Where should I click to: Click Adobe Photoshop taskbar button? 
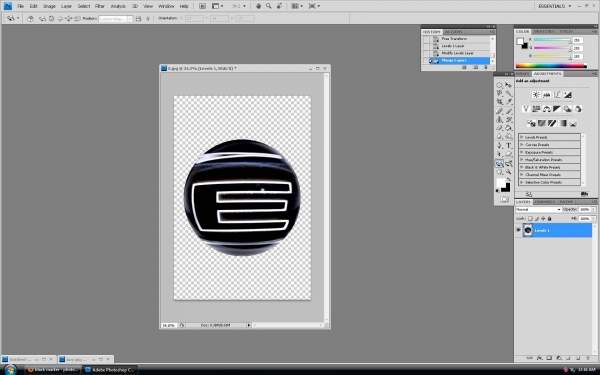(x=110, y=370)
